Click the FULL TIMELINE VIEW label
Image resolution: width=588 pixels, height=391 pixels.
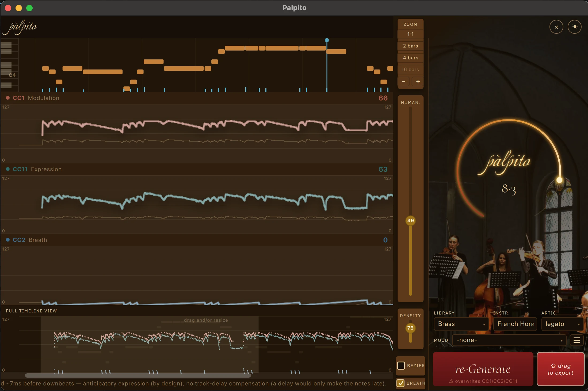[31, 311]
